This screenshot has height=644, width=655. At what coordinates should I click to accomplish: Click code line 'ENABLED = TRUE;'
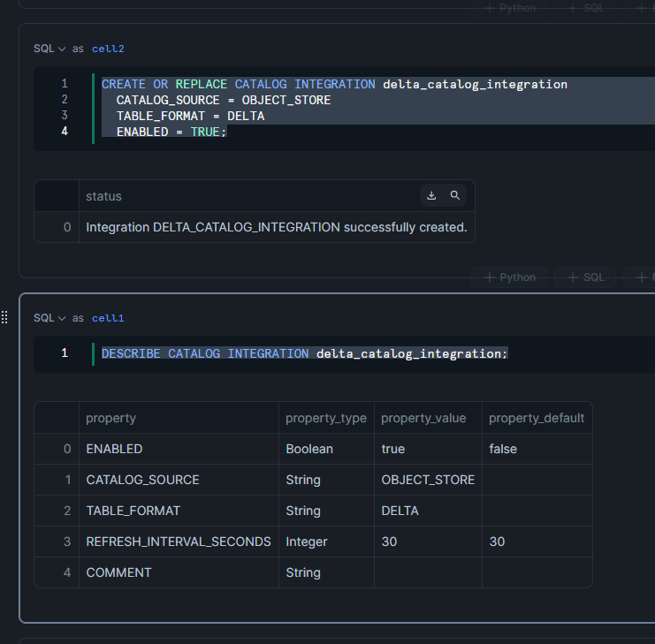(x=171, y=132)
